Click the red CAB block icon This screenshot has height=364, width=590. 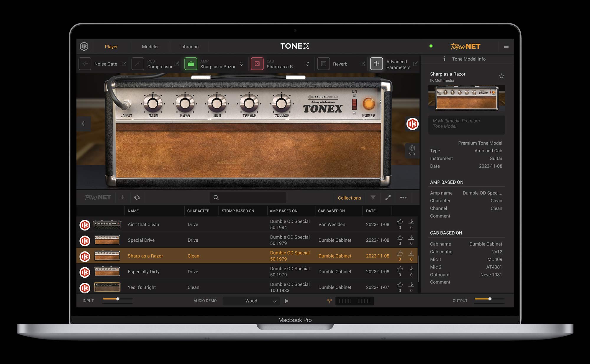pos(257,64)
